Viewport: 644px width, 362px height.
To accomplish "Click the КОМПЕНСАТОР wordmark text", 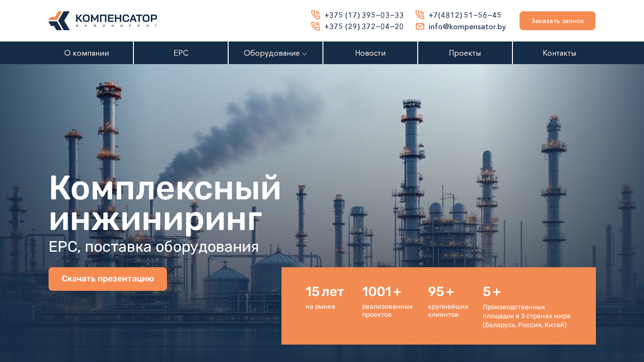I will (116, 18).
